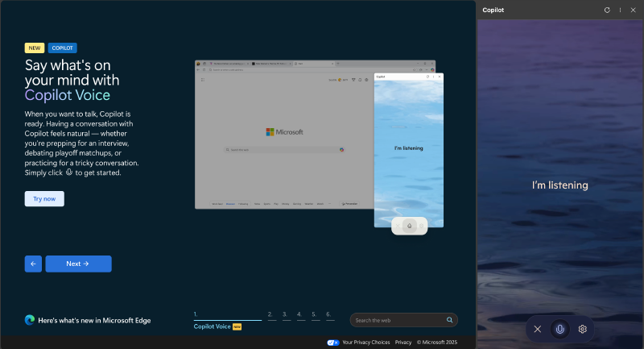Jump to step 2 of the tour
The width and height of the screenshot is (644, 349).
click(271, 315)
